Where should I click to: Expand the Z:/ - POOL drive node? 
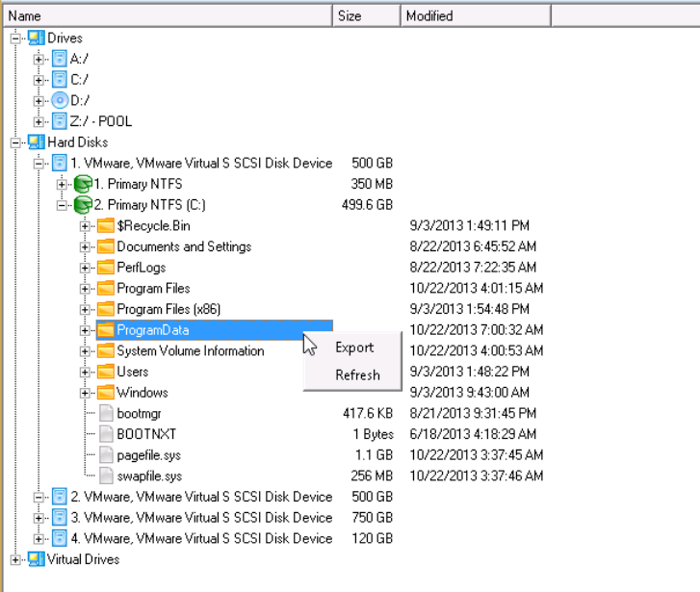(x=39, y=121)
